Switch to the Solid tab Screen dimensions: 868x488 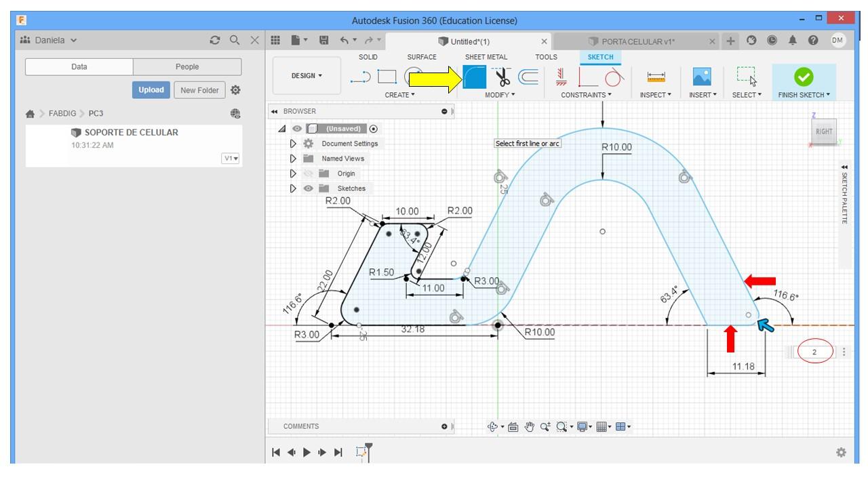368,57
